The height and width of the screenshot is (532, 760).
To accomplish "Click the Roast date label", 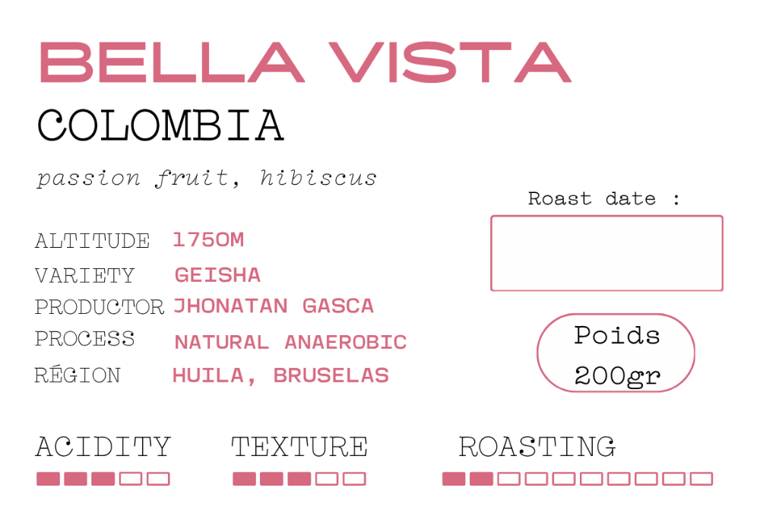I will (x=604, y=198).
